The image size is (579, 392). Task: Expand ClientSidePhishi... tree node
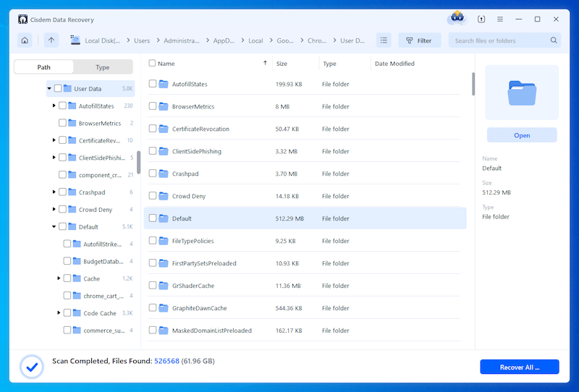(54, 158)
